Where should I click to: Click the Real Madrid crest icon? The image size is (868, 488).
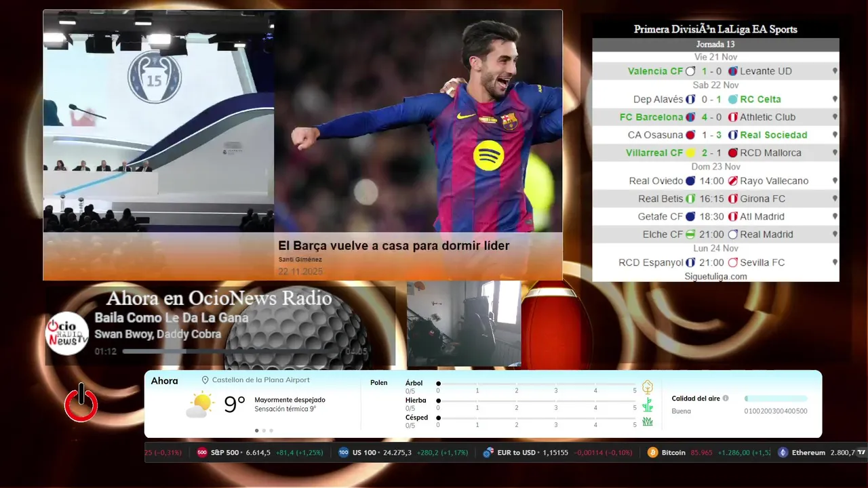[733, 235]
